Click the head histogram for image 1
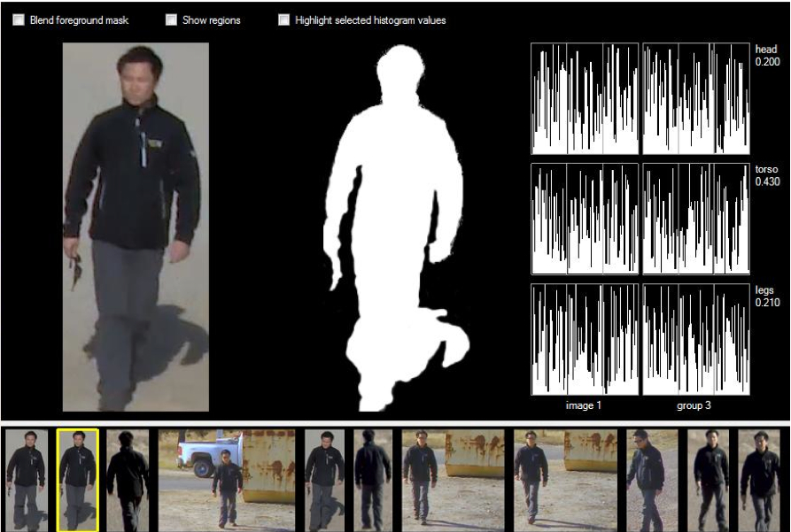 585,98
